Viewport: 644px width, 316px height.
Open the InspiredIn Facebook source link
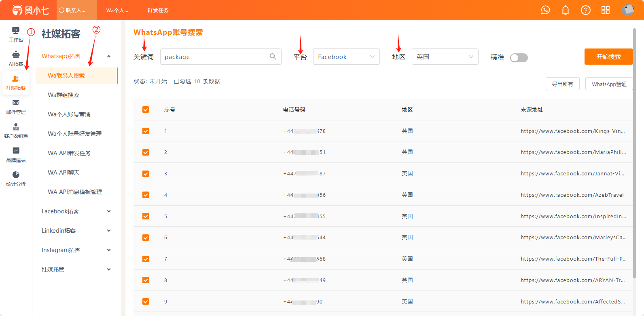click(573, 216)
